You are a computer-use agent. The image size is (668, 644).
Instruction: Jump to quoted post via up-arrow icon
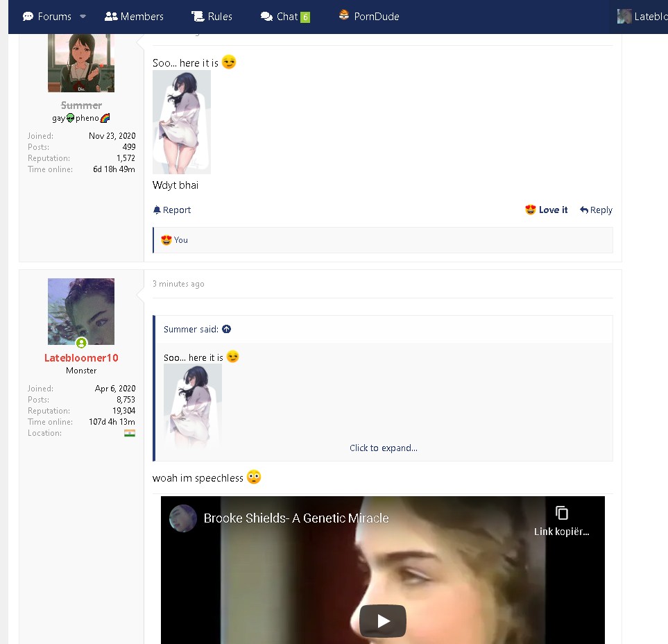(227, 329)
